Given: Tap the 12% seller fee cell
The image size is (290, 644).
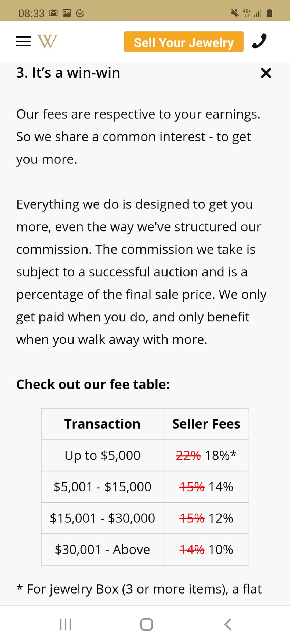Looking at the screenshot, I should [206, 518].
